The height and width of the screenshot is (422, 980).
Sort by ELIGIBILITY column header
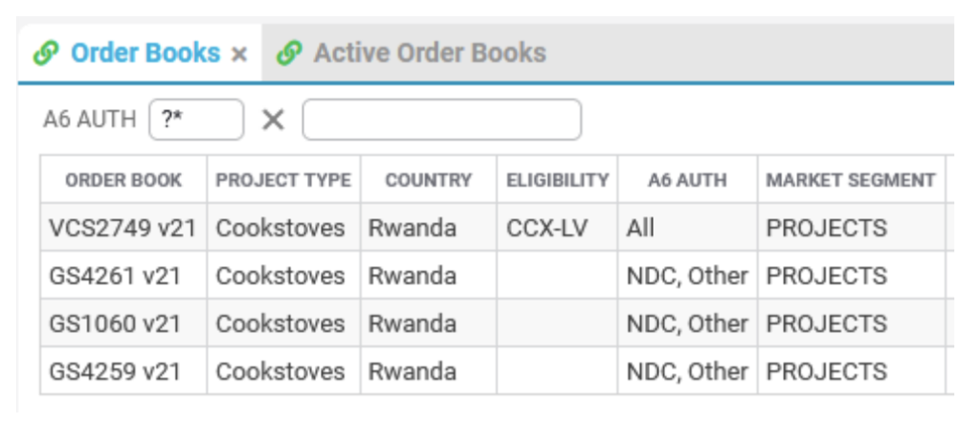click(x=558, y=180)
